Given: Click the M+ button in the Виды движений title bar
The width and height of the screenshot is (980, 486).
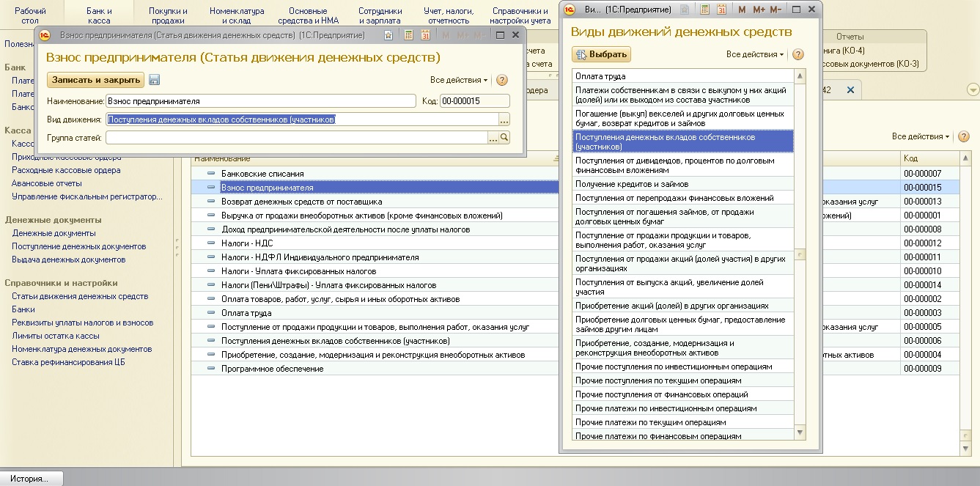Looking at the screenshot, I should click(x=758, y=10).
